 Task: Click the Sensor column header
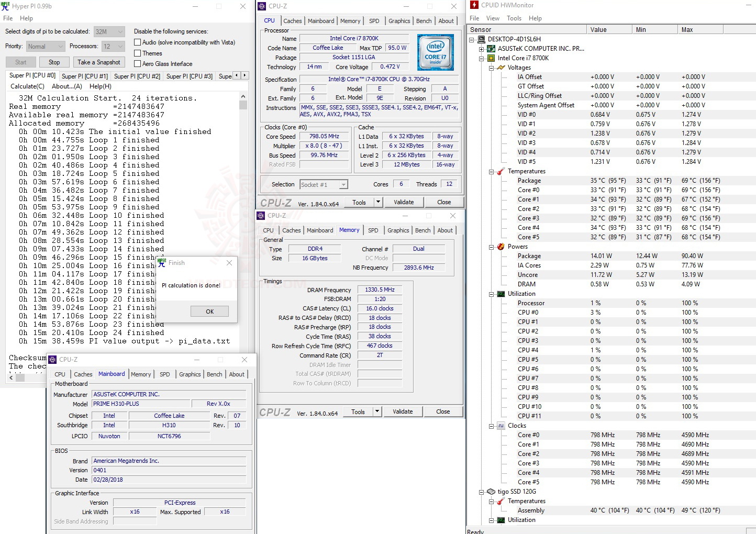click(x=526, y=30)
